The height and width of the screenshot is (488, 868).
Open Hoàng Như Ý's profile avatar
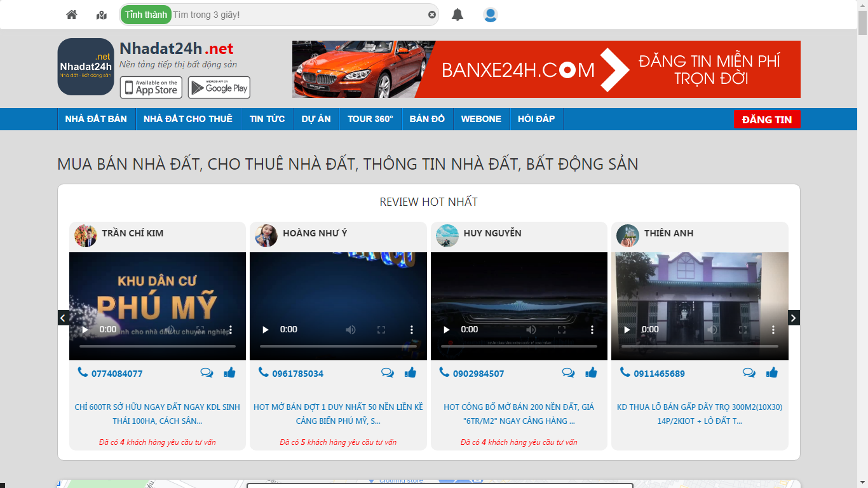pyautogui.click(x=266, y=236)
